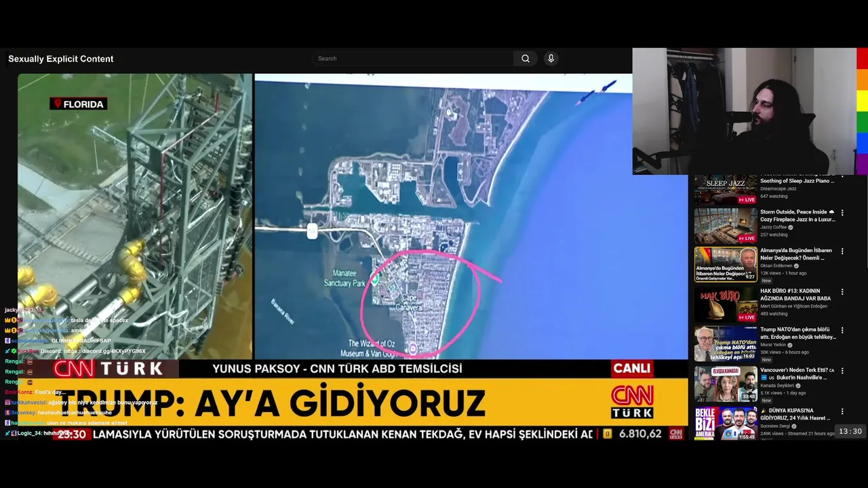Open the Trump NATO'dan çıkma blöfü thumbnail
The width and height of the screenshot is (868, 488).
point(726,344)
